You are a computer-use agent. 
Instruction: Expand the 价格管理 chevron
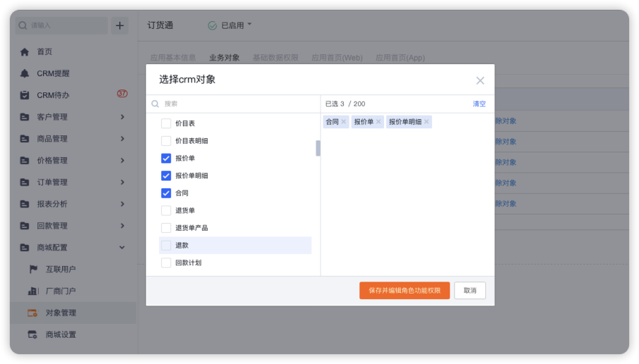tap(122, 160)
